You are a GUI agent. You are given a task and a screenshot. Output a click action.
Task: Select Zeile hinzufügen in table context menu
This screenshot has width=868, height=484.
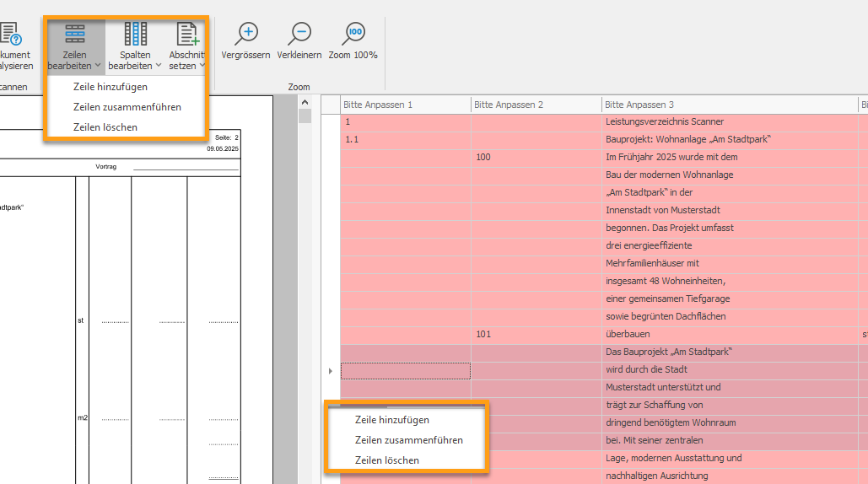[392, 420]
